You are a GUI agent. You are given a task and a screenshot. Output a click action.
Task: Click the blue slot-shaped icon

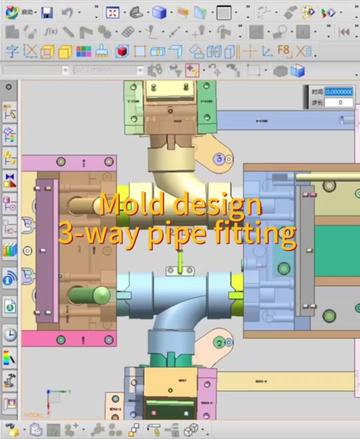157,52
